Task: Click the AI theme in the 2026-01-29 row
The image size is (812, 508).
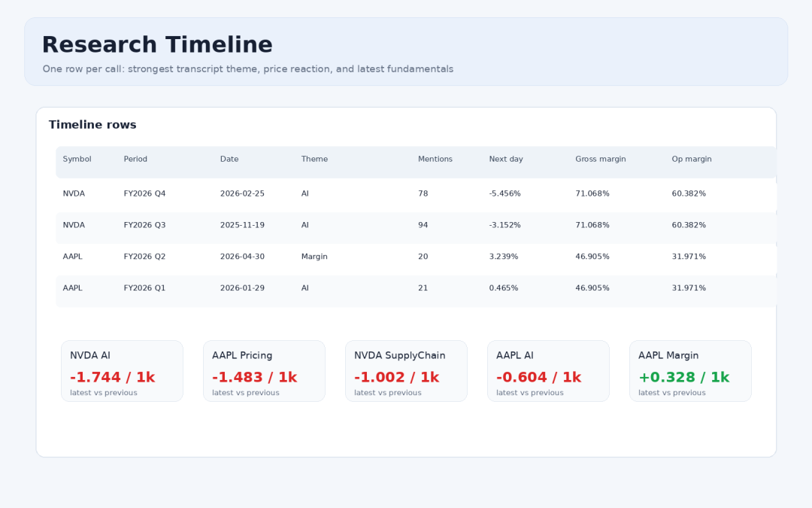Action: click(305, 287)
